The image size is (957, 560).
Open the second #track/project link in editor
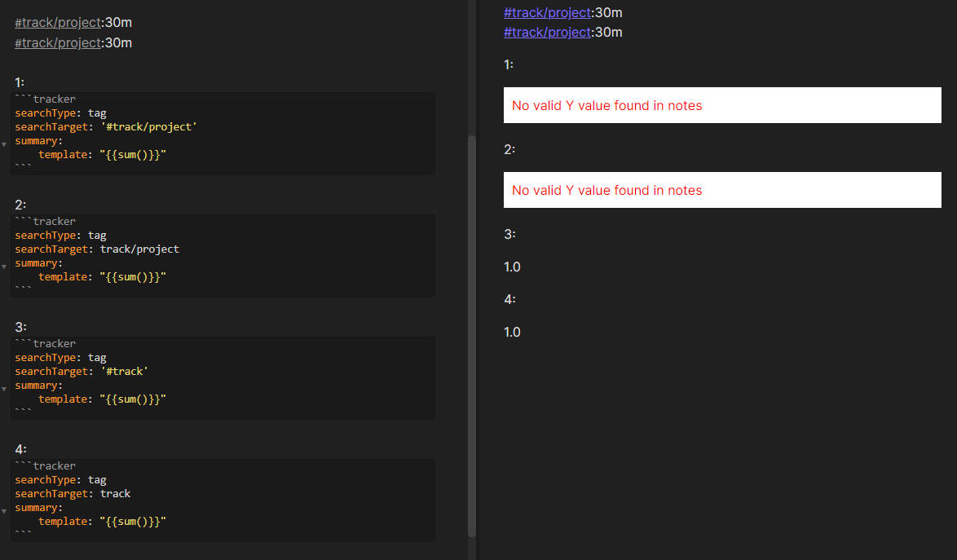click(x=57, y=42)
